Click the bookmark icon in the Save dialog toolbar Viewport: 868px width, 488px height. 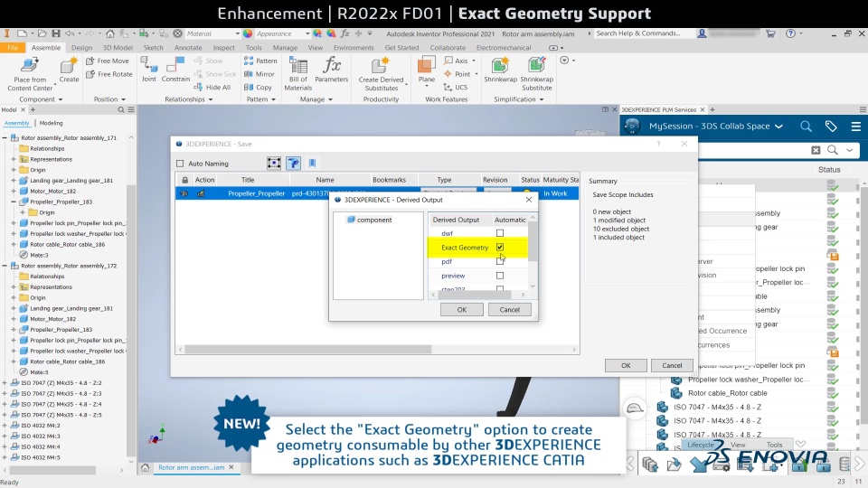(312, 164)
